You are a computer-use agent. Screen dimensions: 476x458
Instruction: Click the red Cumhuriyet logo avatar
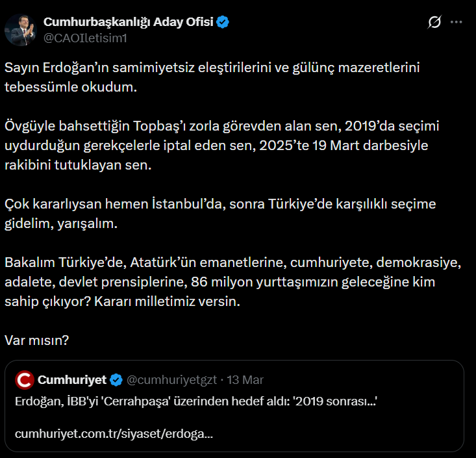25,379
